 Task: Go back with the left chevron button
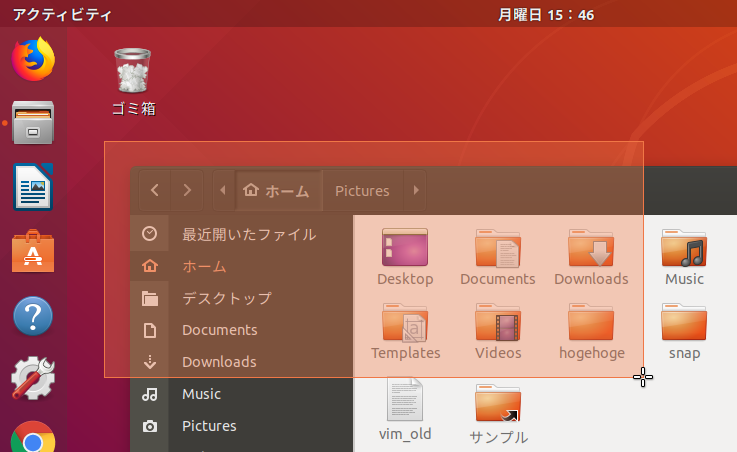(155, 190)
